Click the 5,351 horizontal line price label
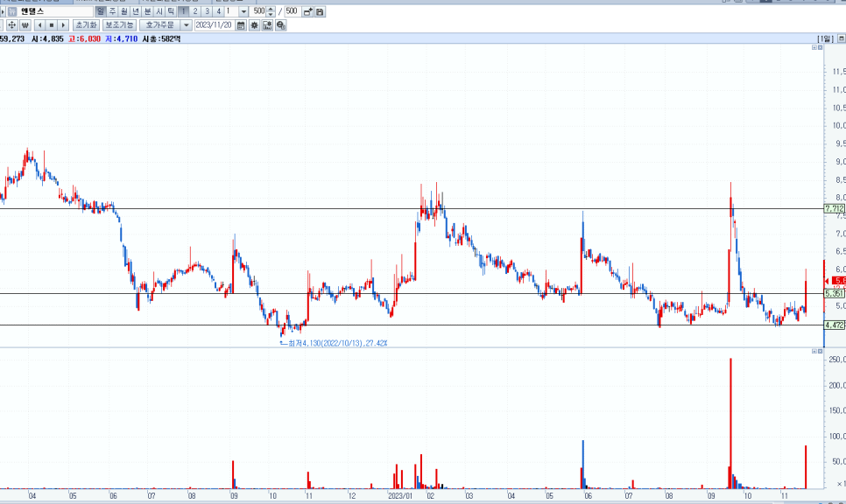 tap(834, 294)
